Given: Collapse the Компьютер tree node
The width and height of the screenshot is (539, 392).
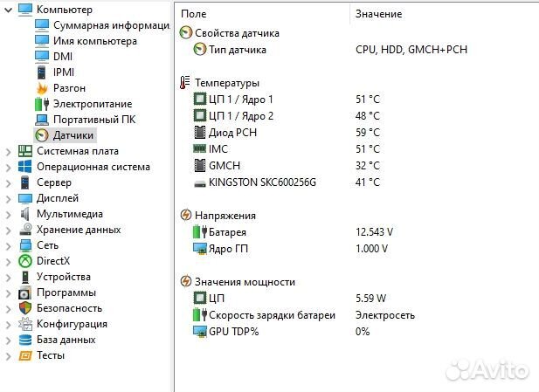Looking at the screenshot, I should (8, 10).
